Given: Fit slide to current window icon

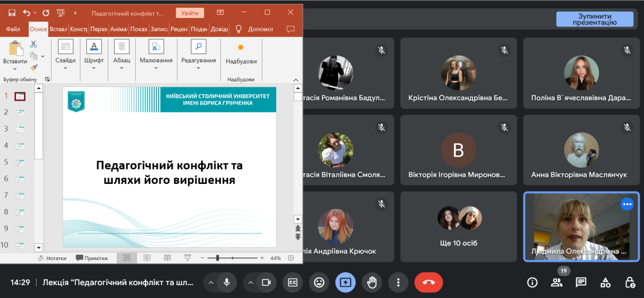Looking at the screenshot, I should [291, 258].
